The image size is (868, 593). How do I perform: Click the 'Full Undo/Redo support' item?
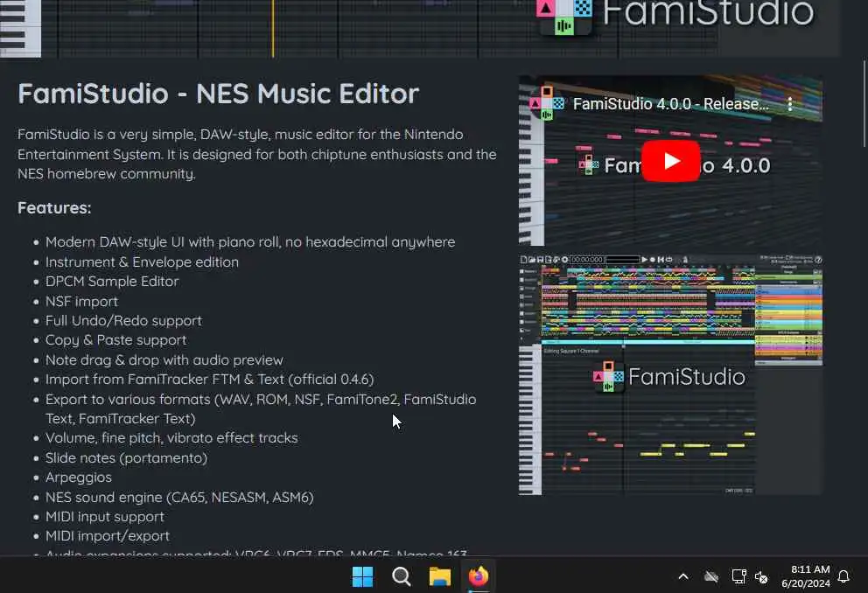pyautogui.click(x=123, y=321)
